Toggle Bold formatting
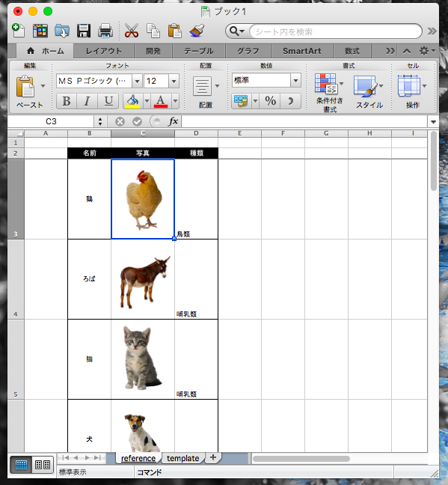448x485 pixels. (x=67, y=101)
